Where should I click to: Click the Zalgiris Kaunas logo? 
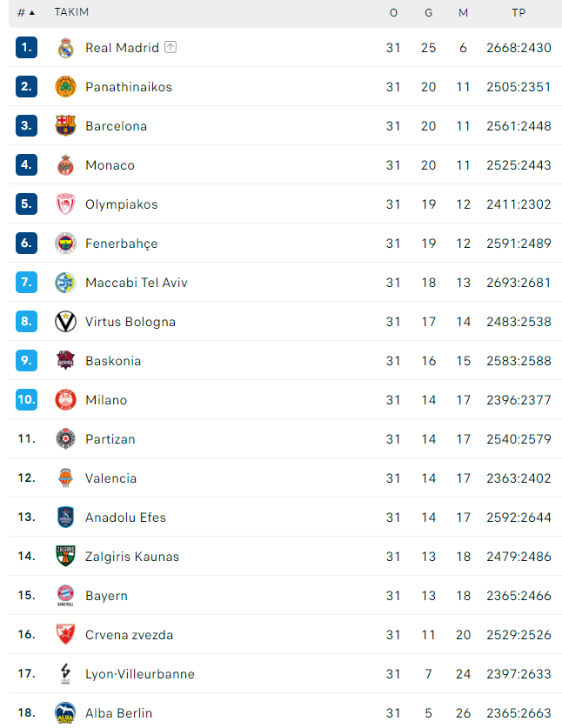66,557
